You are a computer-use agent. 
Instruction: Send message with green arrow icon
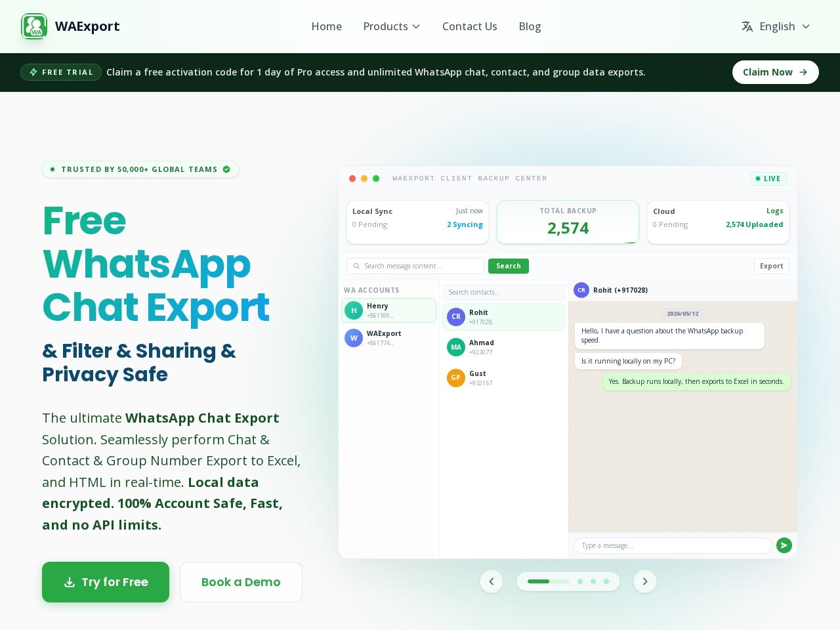[x=784, y=545]
